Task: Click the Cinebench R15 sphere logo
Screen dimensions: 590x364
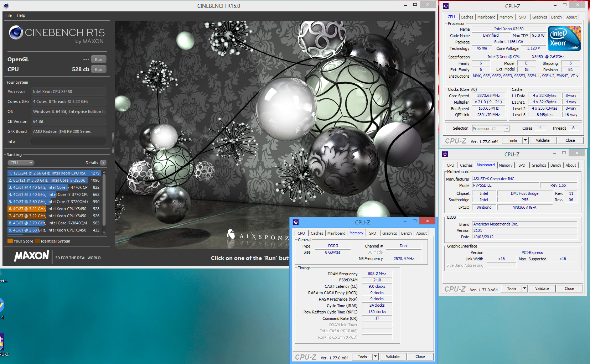Action: point(16,32)
